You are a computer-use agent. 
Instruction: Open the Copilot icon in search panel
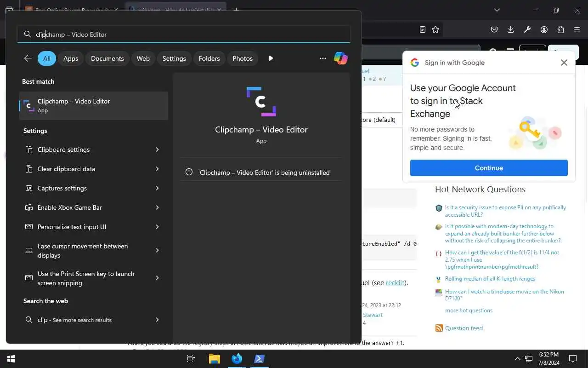[340, 58]
